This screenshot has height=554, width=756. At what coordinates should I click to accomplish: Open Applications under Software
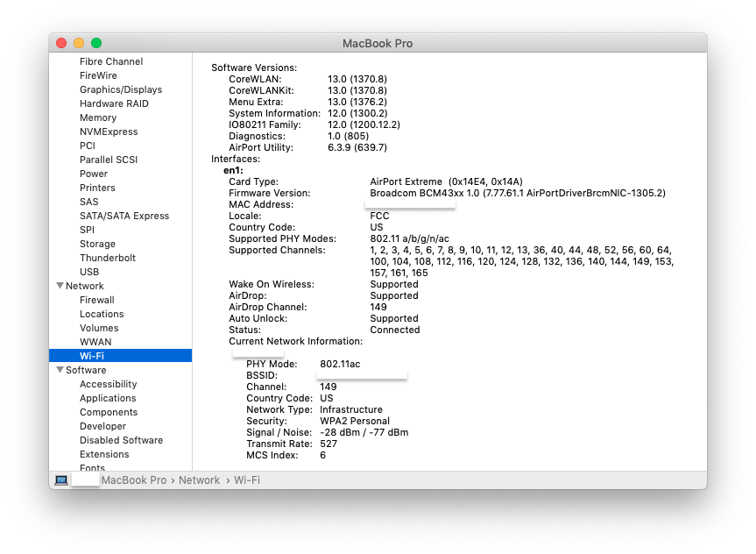108,398
